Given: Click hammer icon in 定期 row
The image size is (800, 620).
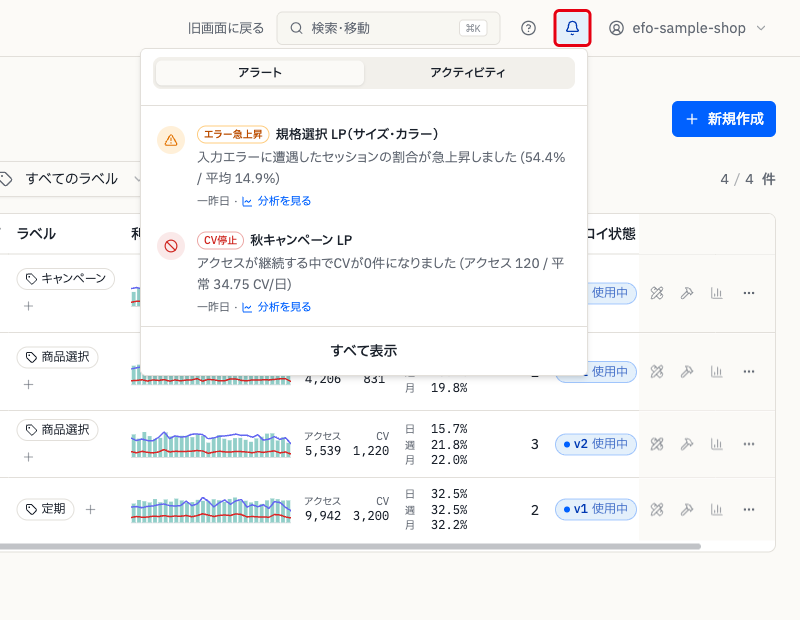Looking at the screenshot, I should point(687,509).
